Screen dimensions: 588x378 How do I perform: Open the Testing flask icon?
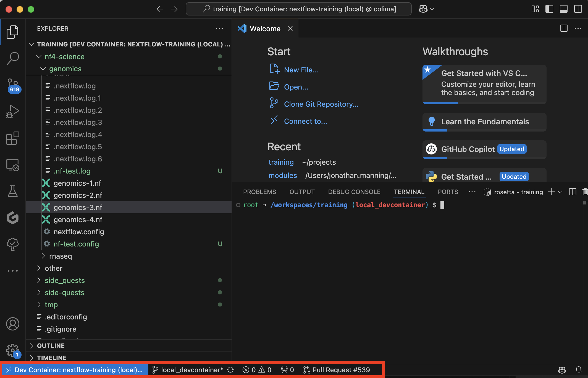coord(13,191)
